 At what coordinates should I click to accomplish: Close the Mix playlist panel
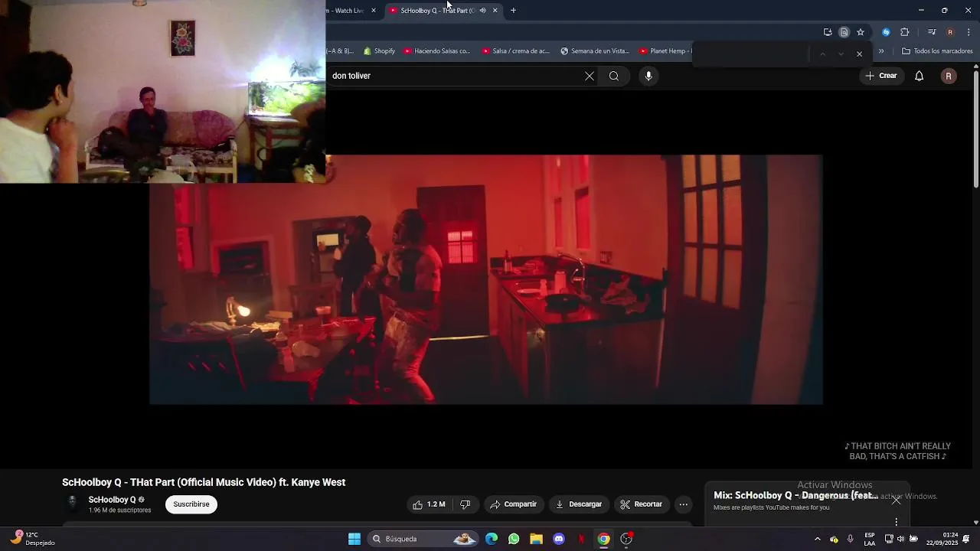896,500
